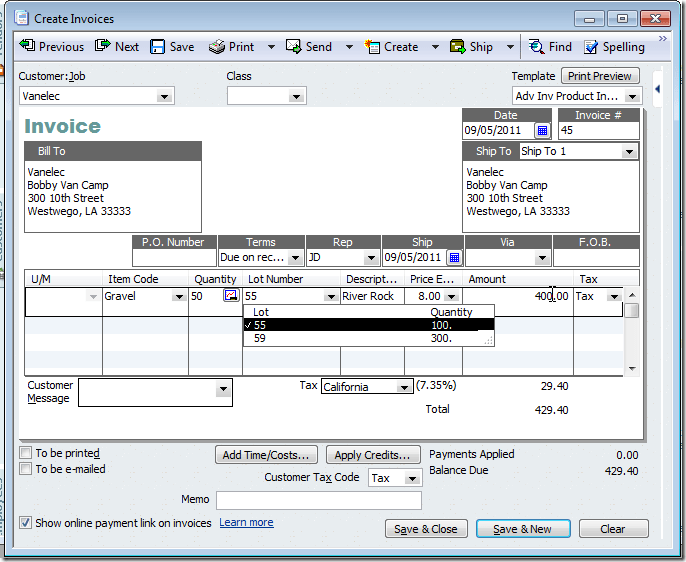Click the Print Preview button
The width and height of the screenshot is (686, 562).
coord(600,76)
